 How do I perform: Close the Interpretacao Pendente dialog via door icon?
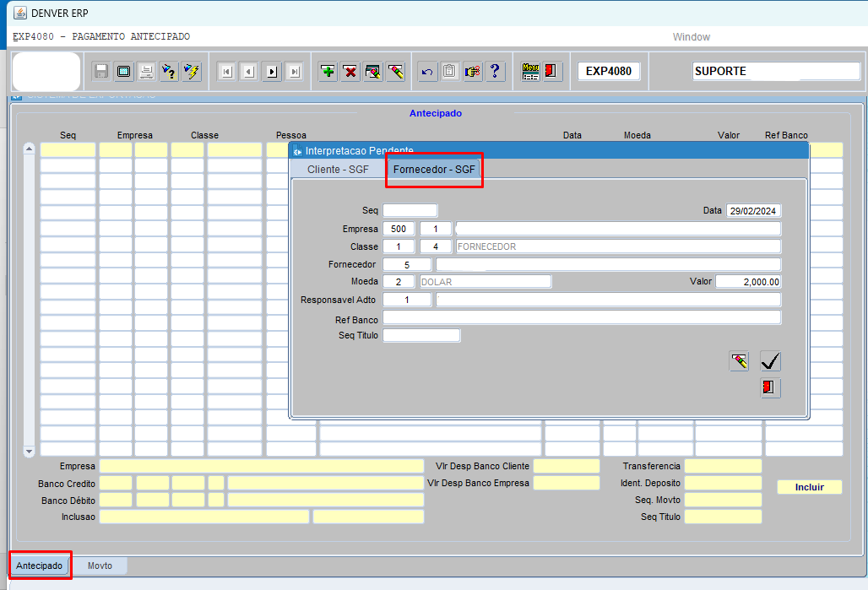tap(771, 387)
